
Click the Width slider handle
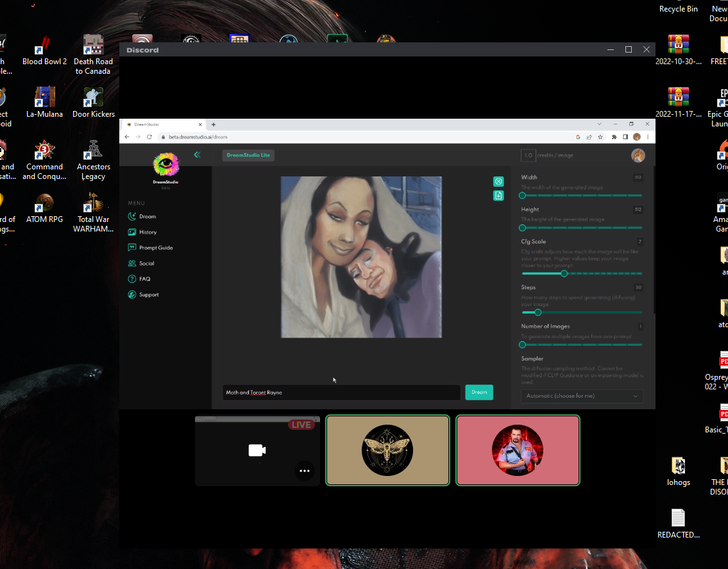click(522, 196)
